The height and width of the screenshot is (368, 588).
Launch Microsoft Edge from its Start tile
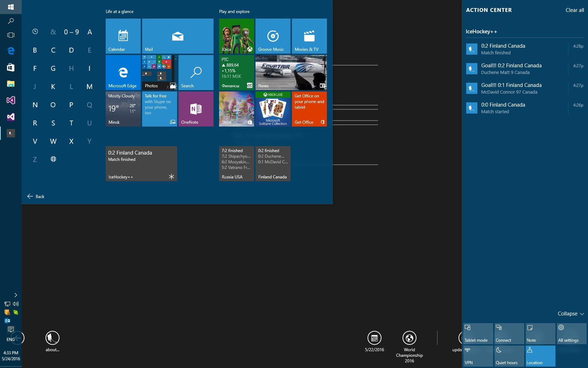tap(123, 73)
